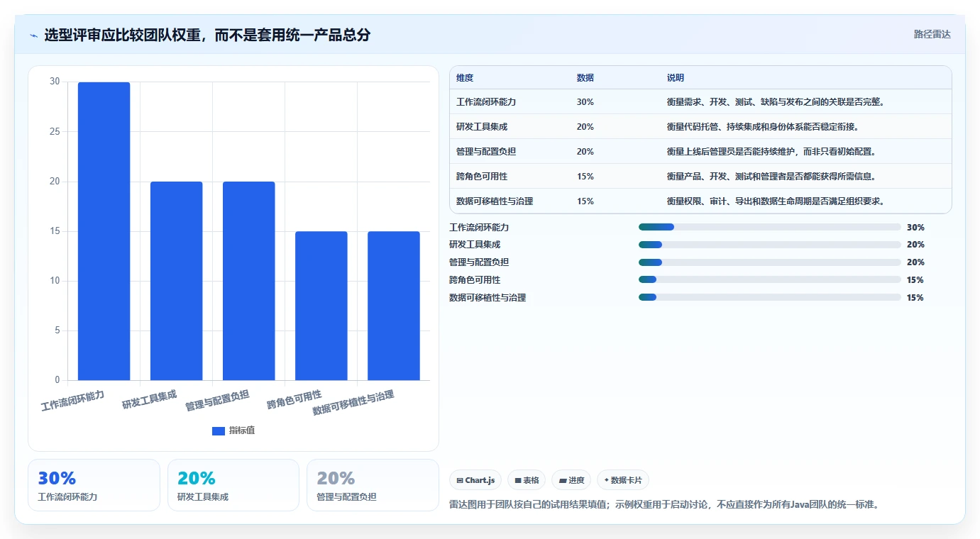Click the 数据 column header
This screenshot has width=980, height=539.
pyautogui.click(x=585, y=78)
